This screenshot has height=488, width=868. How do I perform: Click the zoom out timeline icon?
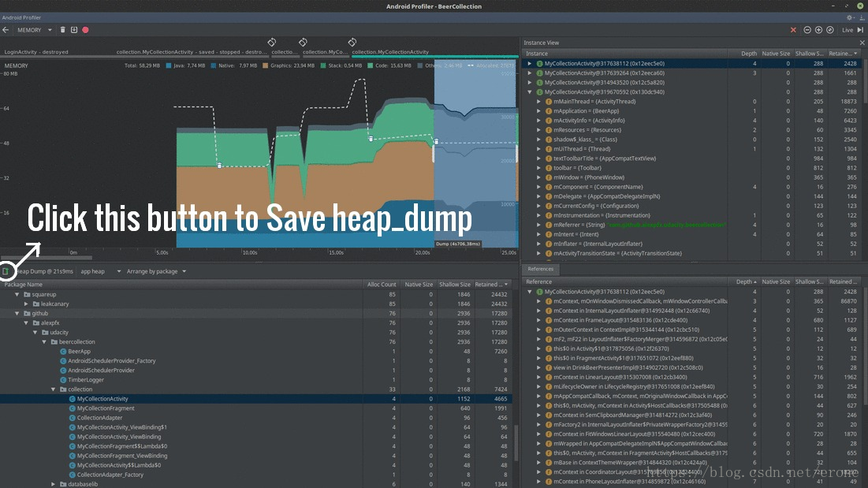coord(807,30)
